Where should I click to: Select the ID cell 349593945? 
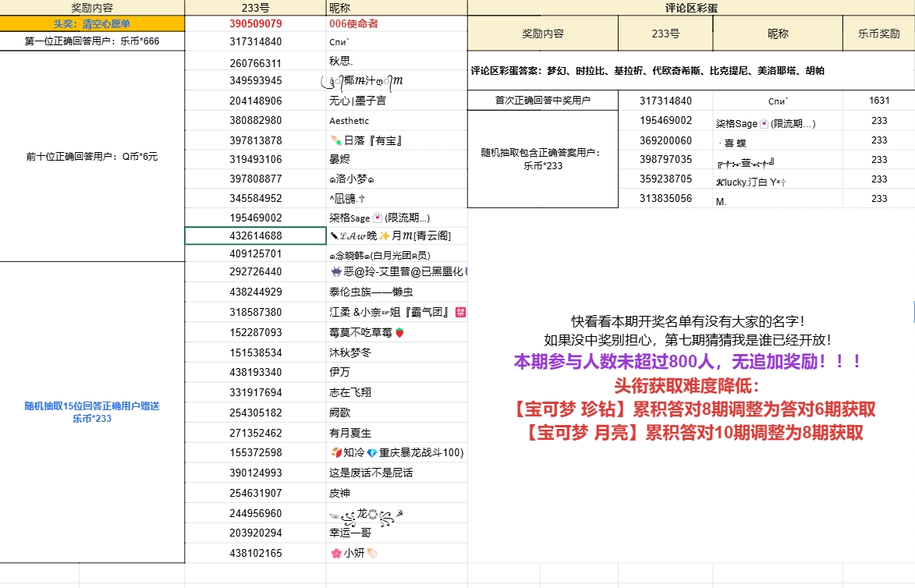pos(256,80)
